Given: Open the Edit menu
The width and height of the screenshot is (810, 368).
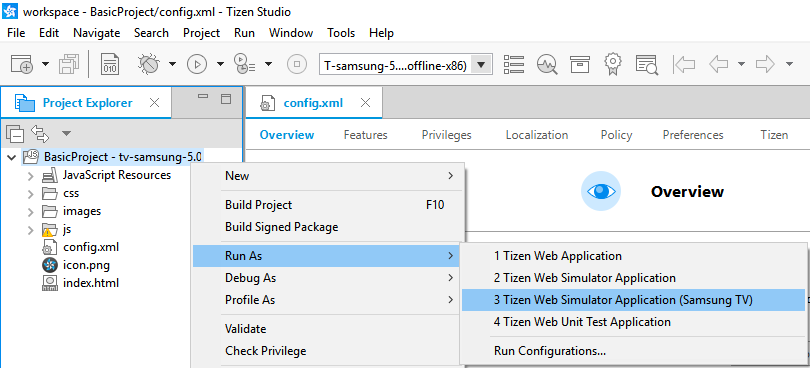Looking at the screenshot, I should tap(49, 33).
